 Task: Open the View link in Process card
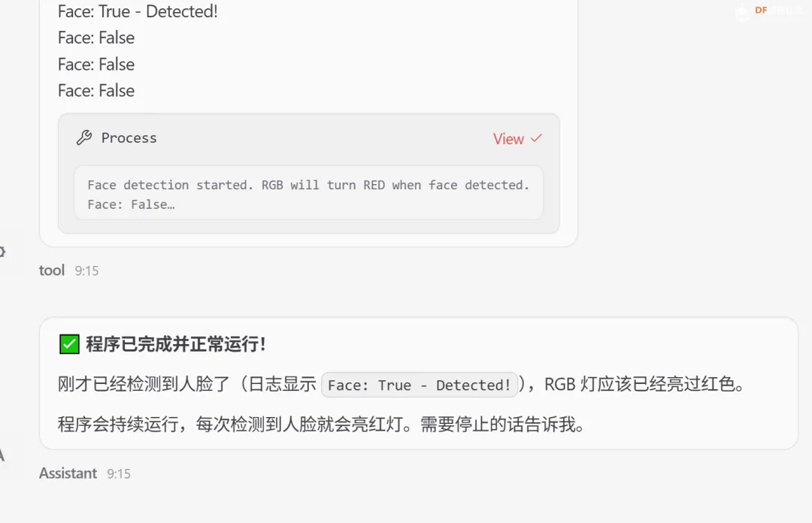pyautogui.click(x=508, y=139)
